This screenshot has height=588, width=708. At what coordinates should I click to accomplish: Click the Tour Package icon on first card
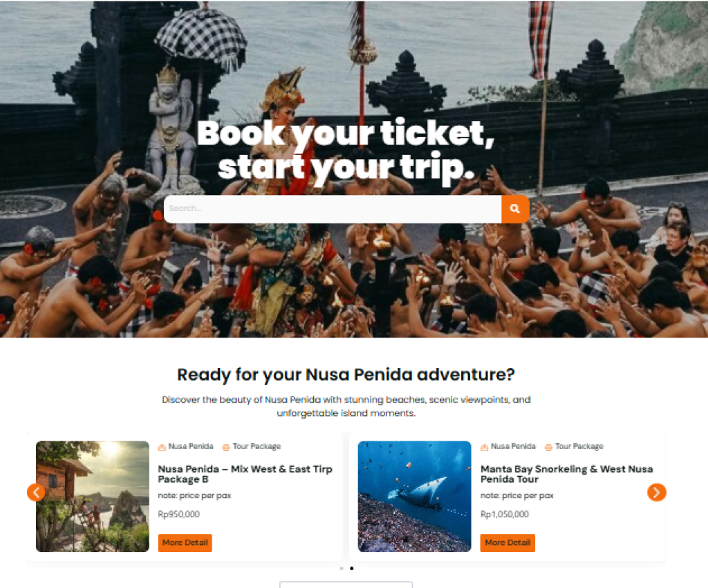(226, 447)
